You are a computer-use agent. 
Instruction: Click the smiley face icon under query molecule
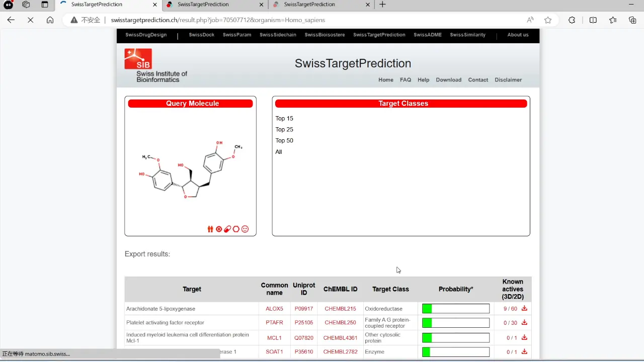tap(245, 229)
